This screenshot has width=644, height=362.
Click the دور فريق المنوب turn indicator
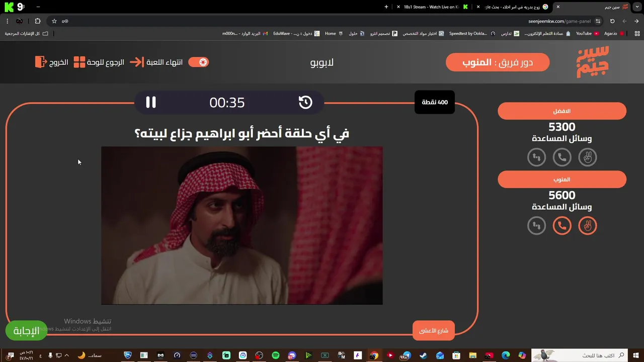498,62
